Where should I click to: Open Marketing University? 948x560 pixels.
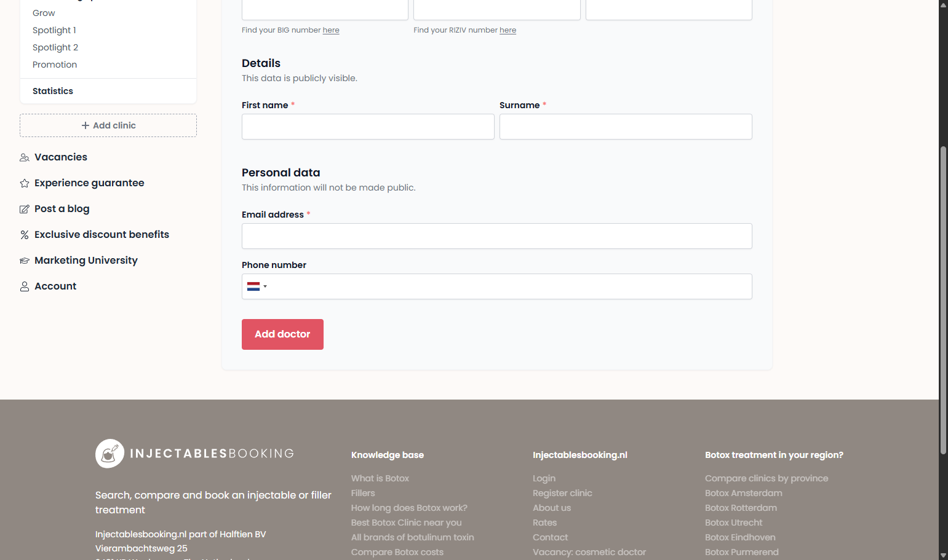86,261
